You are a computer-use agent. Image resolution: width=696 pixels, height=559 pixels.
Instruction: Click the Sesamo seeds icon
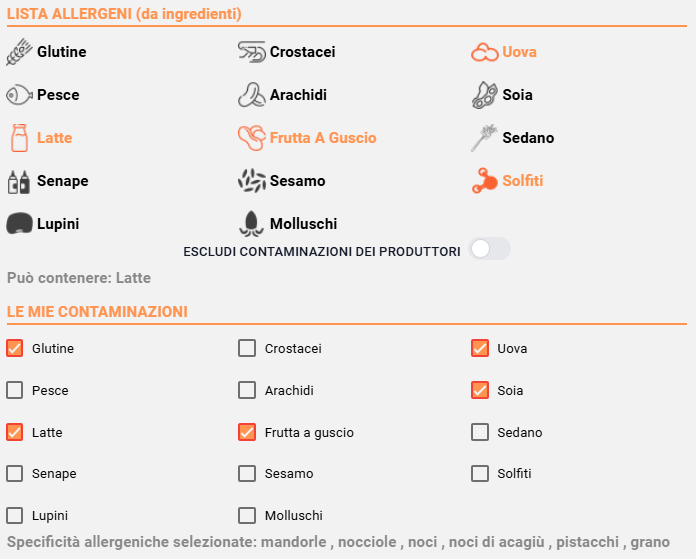coord(252,181)
